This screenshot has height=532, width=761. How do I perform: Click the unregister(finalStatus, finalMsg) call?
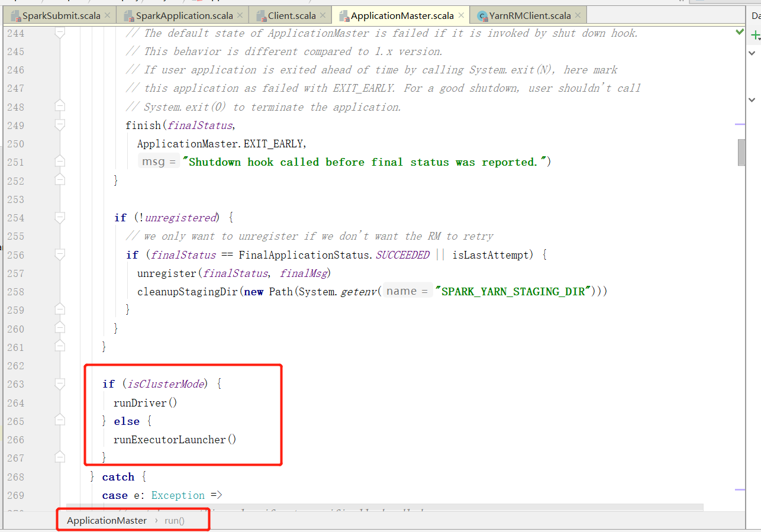coord(234,273)
